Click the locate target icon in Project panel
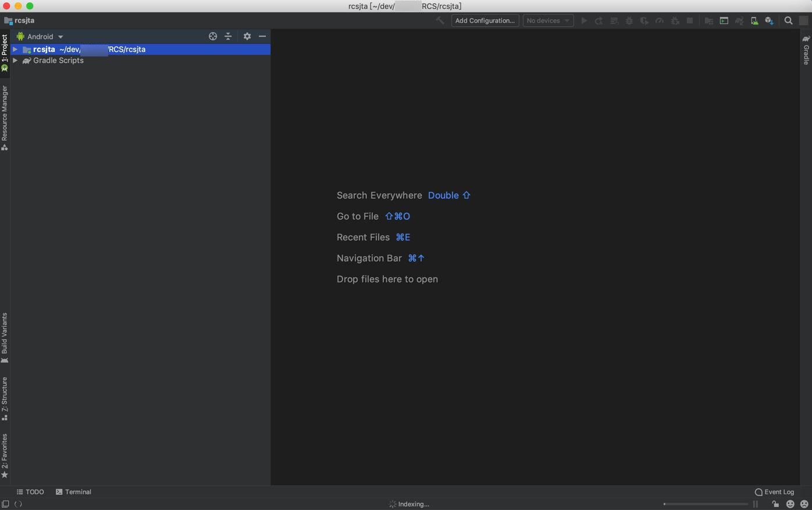 point(213,36)
